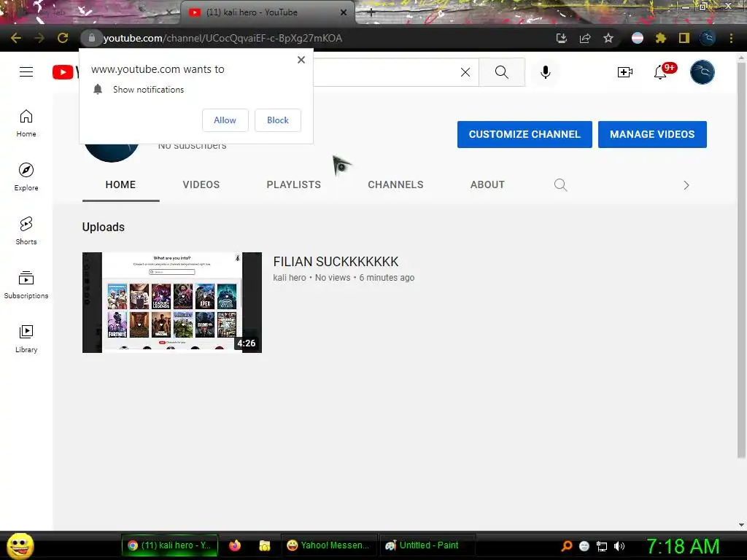Open Untitled - Paint taskbar item

[x=427, y=545]
